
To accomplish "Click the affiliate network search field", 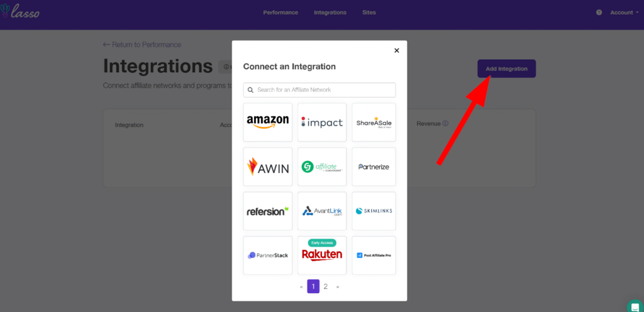I will 319,90.
